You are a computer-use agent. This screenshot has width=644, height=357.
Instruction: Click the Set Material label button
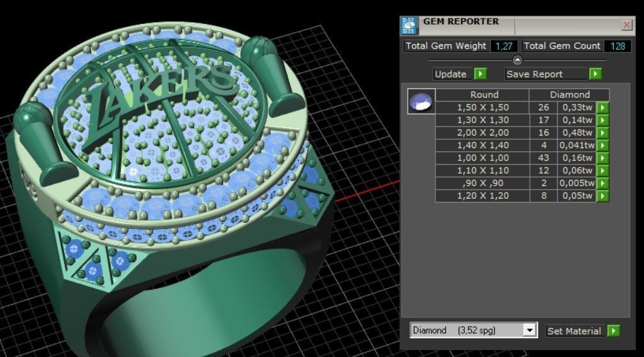tap(575, 331)
